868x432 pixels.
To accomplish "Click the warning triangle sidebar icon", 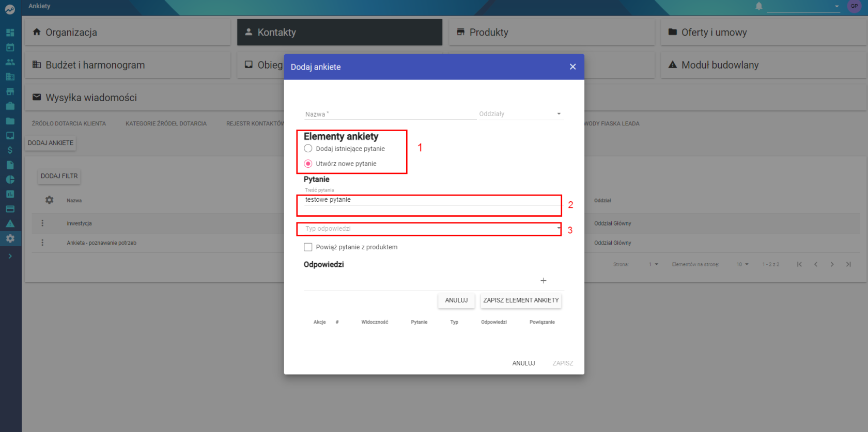I will coord(10,223).
